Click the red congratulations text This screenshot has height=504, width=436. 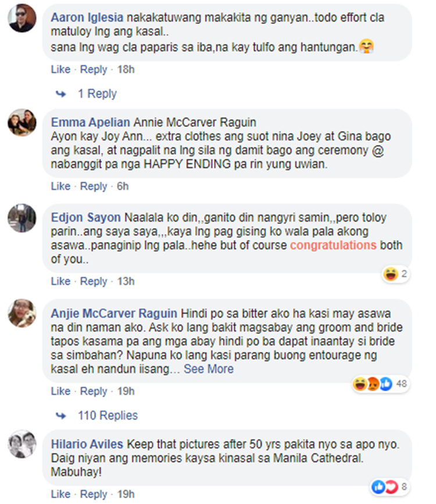pos(333,245)
